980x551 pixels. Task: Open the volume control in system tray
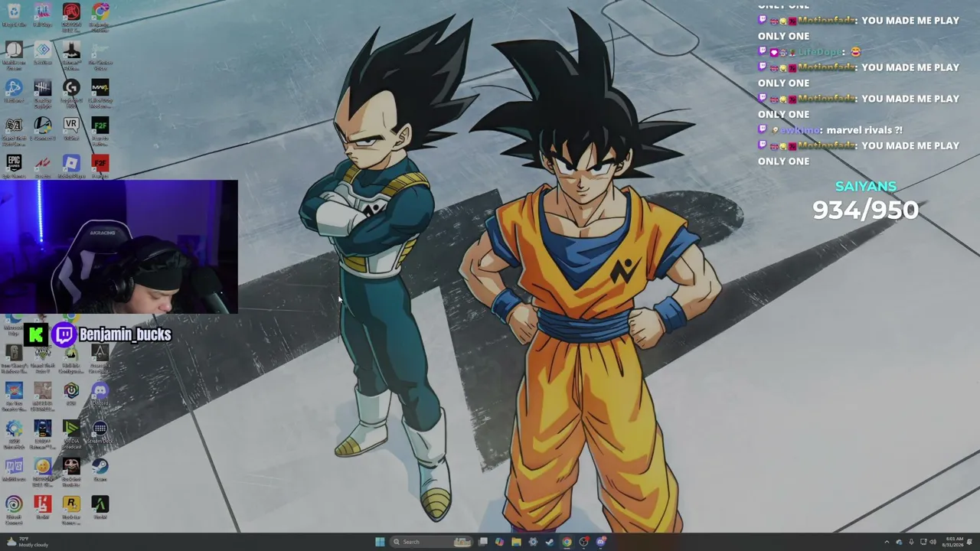[x=933, y=542]
